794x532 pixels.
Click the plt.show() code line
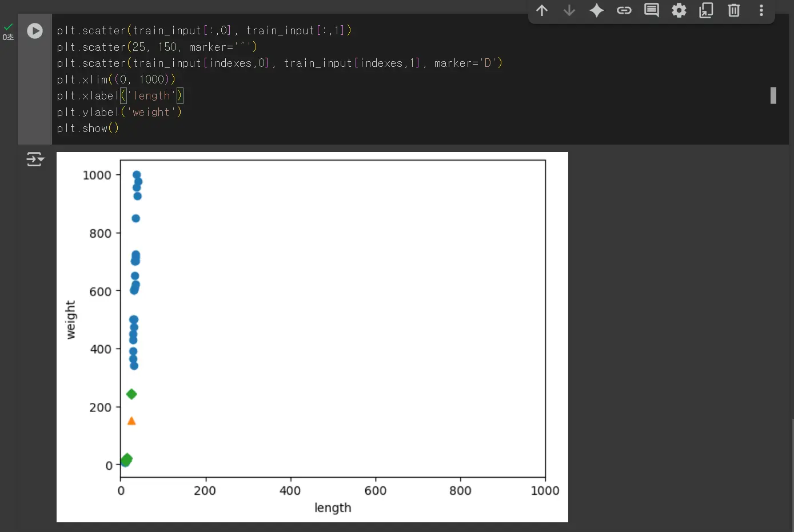click(88, 129)
